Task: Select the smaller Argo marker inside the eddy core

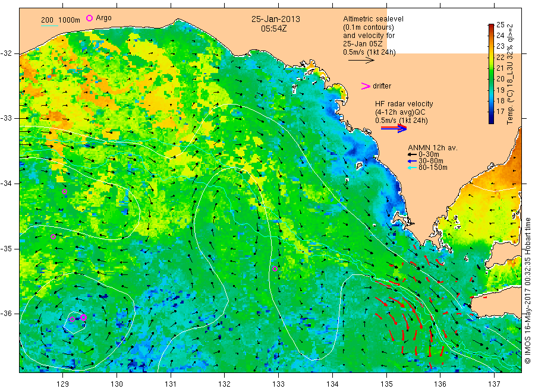Action: point(72,320)
